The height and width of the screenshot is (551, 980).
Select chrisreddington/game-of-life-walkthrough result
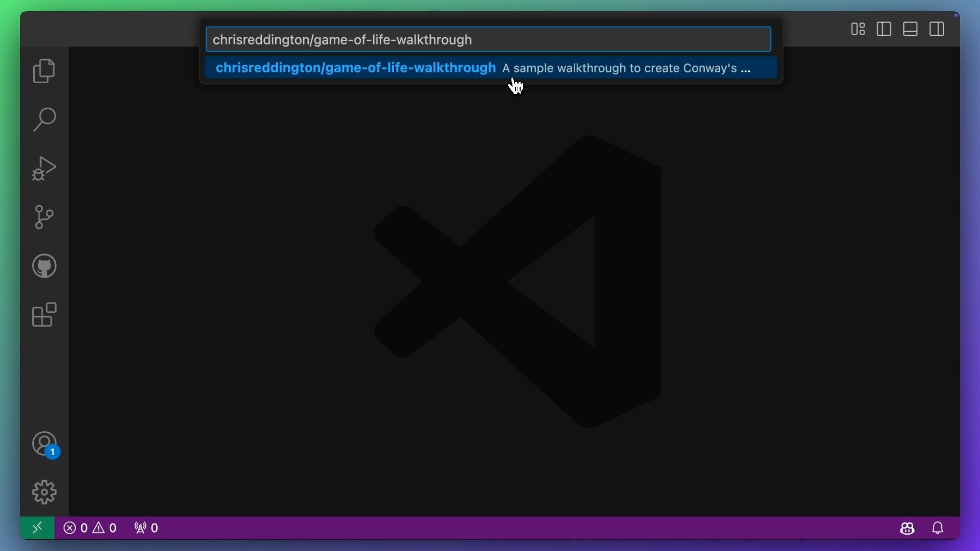coord(491,68)
